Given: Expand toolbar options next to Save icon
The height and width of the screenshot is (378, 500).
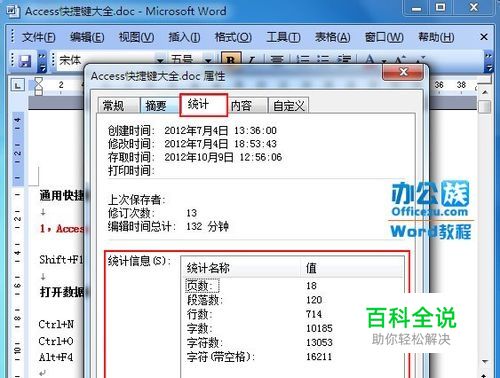Looking at the screenshot, I should click(42, 62).
